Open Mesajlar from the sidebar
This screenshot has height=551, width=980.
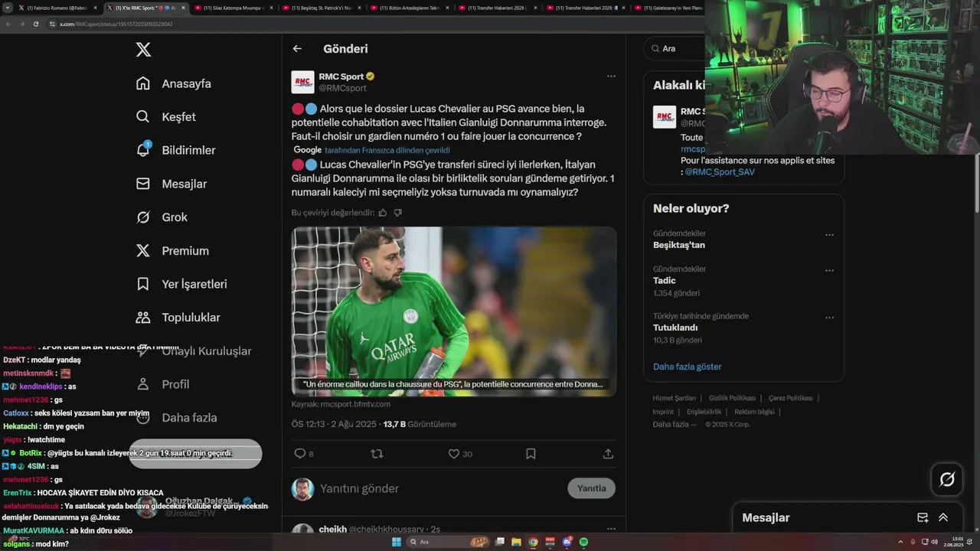(x=171, y=184)
